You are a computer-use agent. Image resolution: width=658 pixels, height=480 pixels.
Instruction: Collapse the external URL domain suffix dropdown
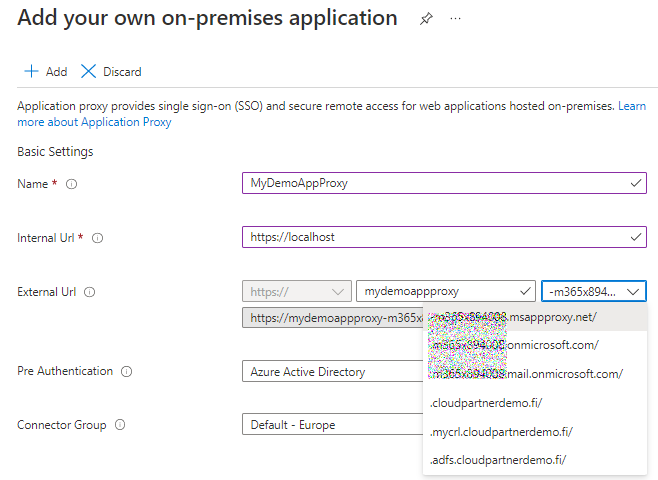[594, 291]
